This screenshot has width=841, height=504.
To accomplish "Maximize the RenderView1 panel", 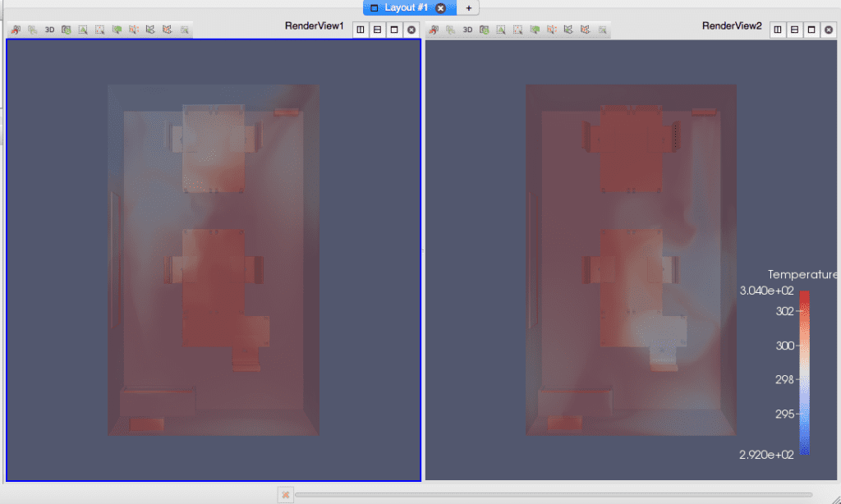I will pyautogui.click(x=394, y=30).
